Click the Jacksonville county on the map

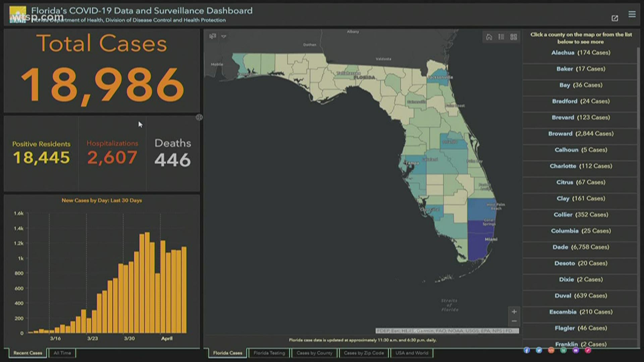pyautogui.click(x=439, y=77)
